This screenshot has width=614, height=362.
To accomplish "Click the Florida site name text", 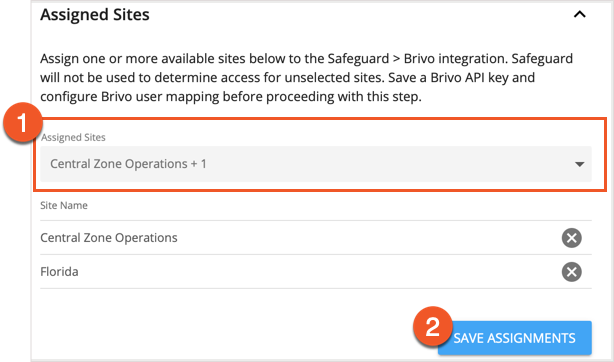I will point(60,272).
